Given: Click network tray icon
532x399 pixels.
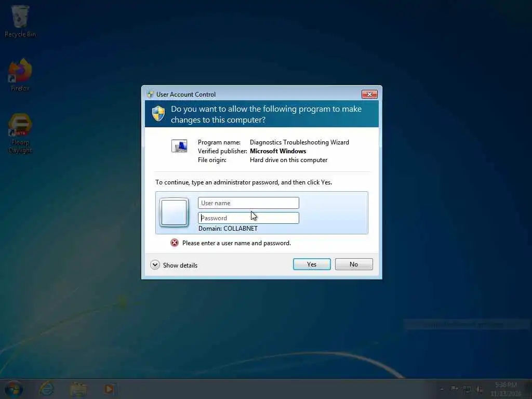Looking at the screenshot, I should [x=467, y=390].
